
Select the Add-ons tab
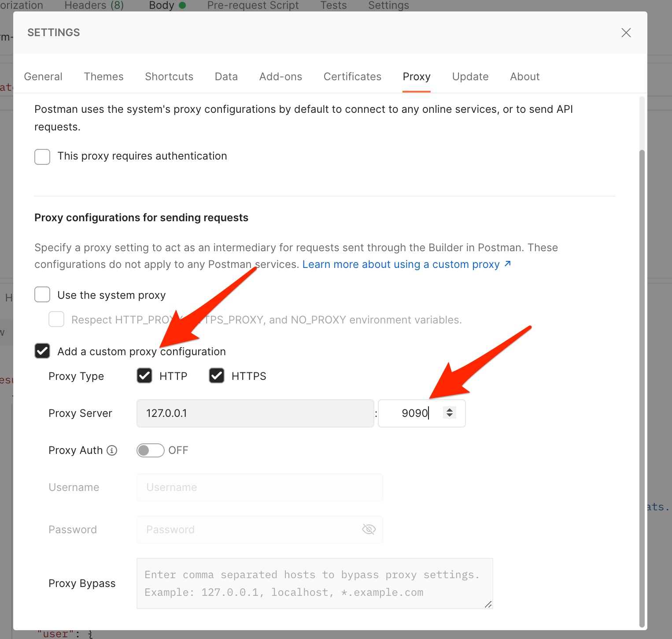point(281,77)
